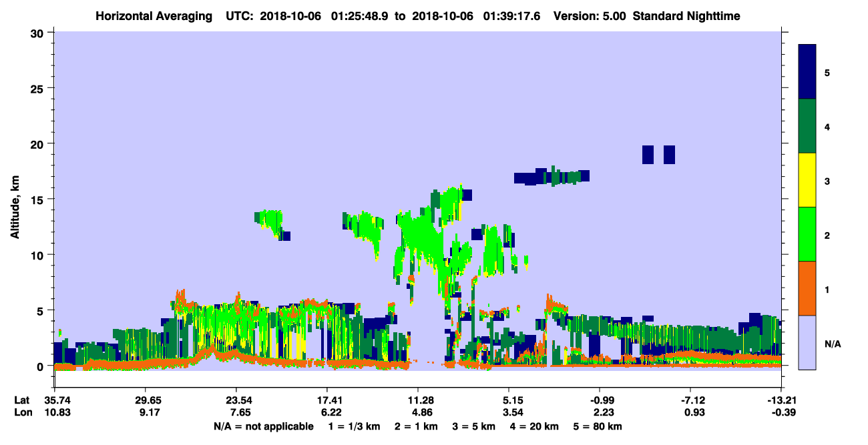The image size is (868, 445).
Task: Click altitude tick label '10' on the y-axis
Action: [x=39, y=255]
